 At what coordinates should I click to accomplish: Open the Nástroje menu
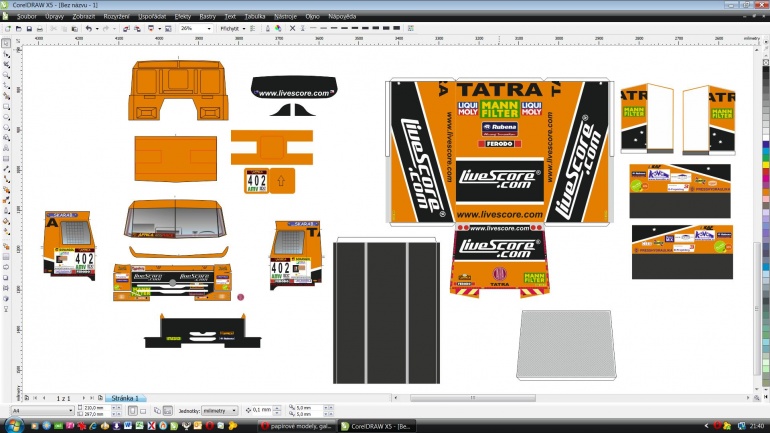[285, 17]
